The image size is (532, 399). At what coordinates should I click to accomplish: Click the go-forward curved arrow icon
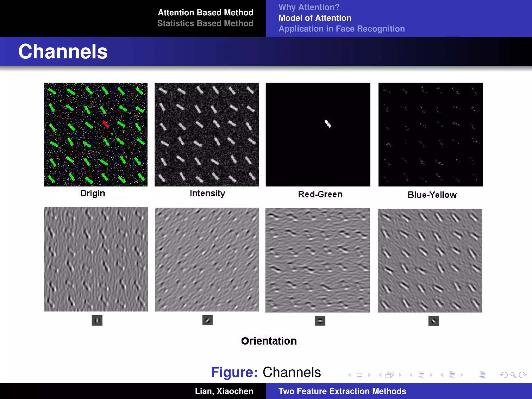coord(522,375)
